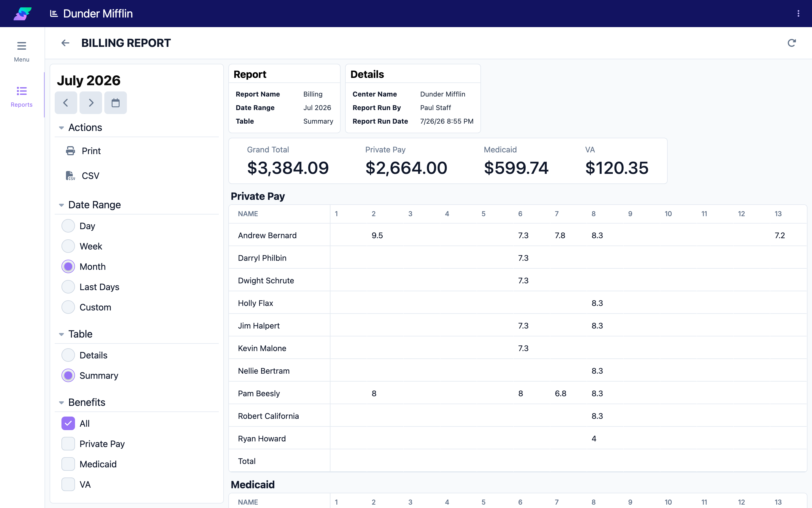Screen dimensions: 812x508
Task: Go to the next month
Action: pos(91,103)
